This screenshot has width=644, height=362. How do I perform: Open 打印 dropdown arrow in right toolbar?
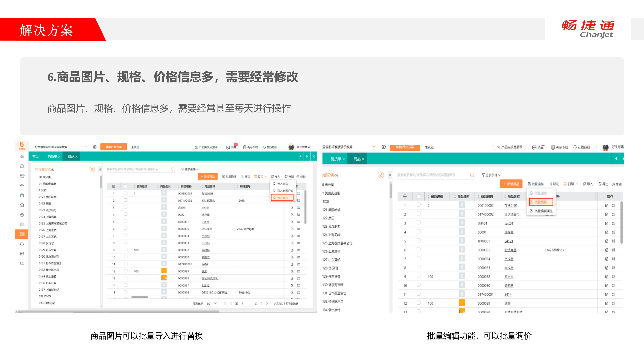point(577,184)
